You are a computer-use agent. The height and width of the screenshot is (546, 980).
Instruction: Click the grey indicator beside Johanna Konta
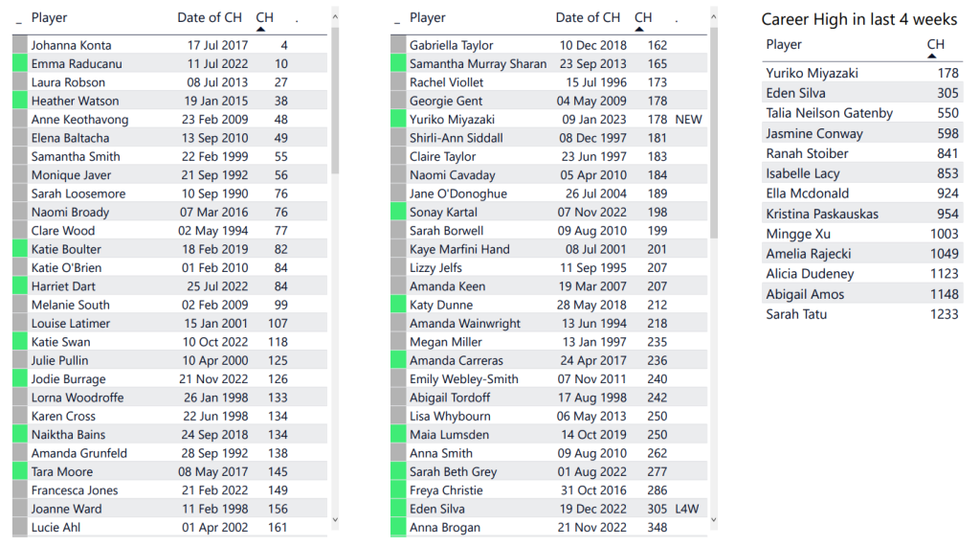(19, 45)
